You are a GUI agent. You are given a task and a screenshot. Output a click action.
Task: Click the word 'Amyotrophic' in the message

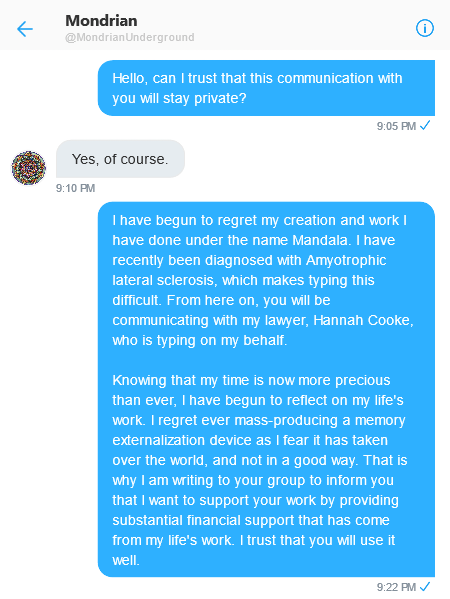coord(346,261)
